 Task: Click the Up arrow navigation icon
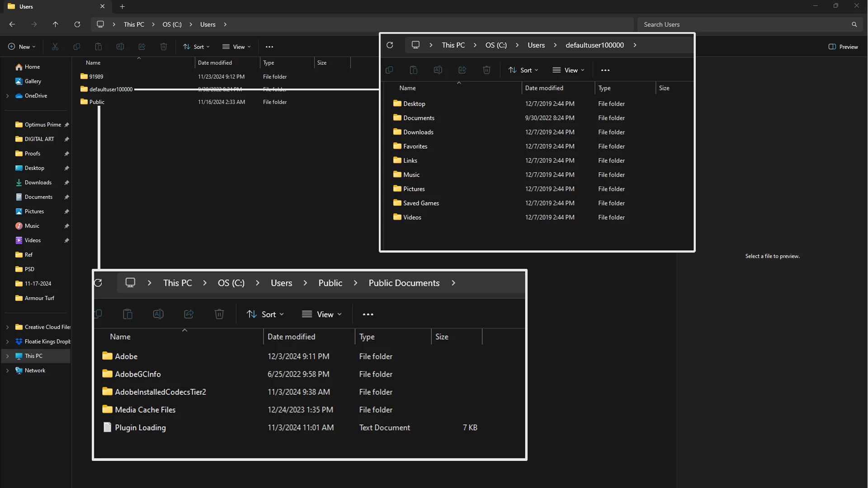[55, 24]
